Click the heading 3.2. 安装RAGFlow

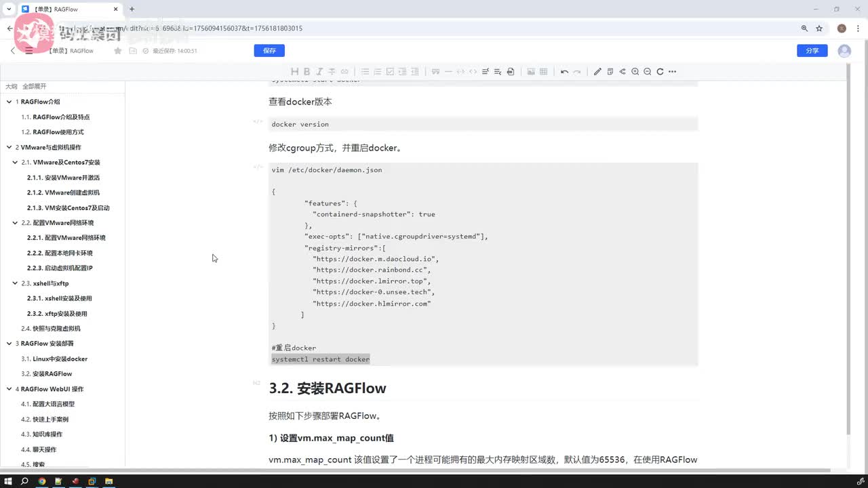pos(328,388)
